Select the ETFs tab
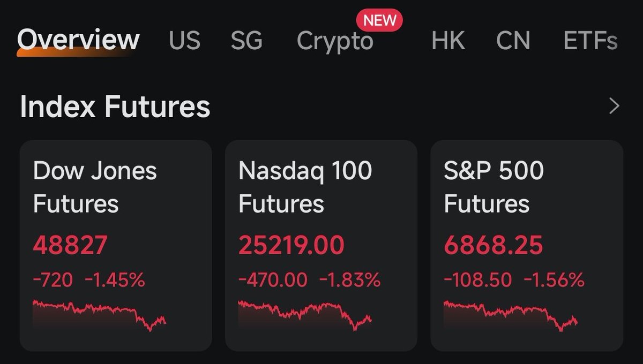The image size is (643, 364). 590,41
